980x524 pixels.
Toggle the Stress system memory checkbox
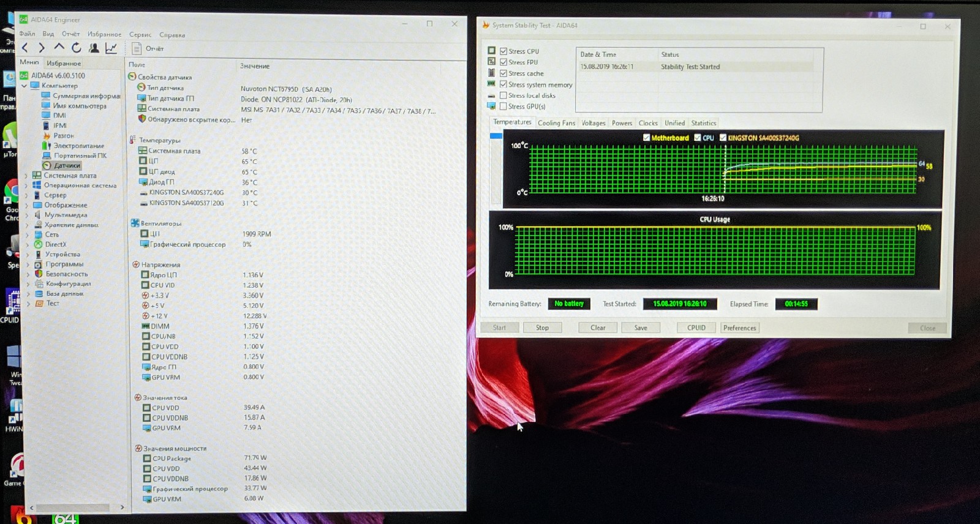point(503,84)
